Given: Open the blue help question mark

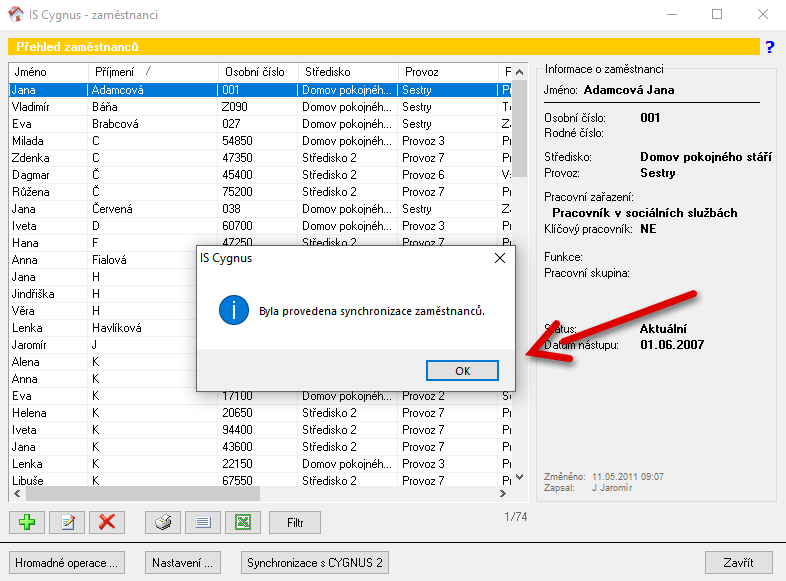Looking at the screenshot, I should click(x=770, y=47).
